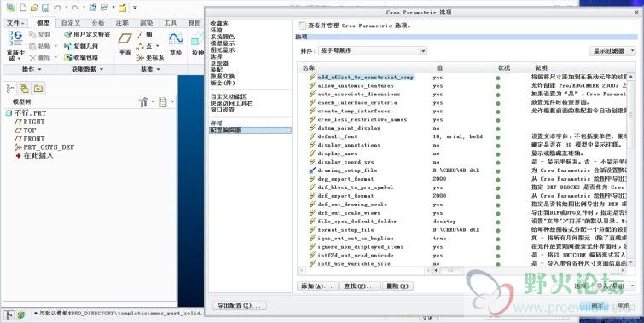Click the 添加(A)... button
The image size is (644, 323).
point(317,286)
